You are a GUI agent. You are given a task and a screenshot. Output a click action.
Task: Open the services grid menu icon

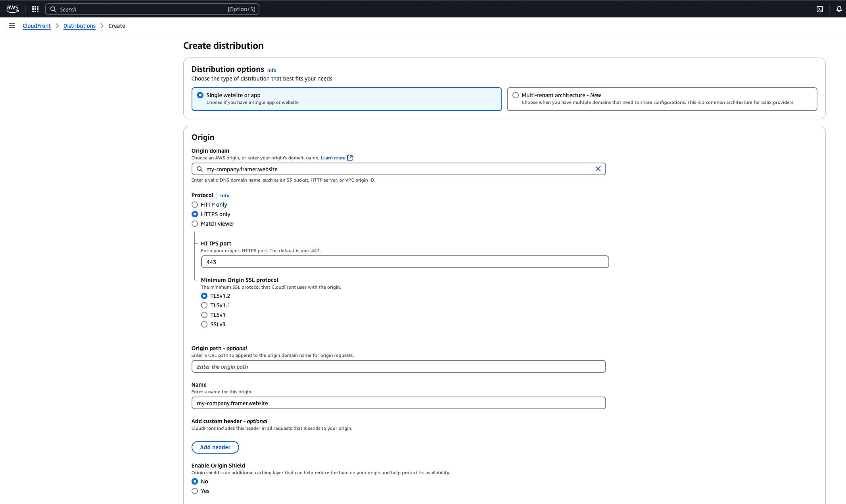click(x=35, y=9)
